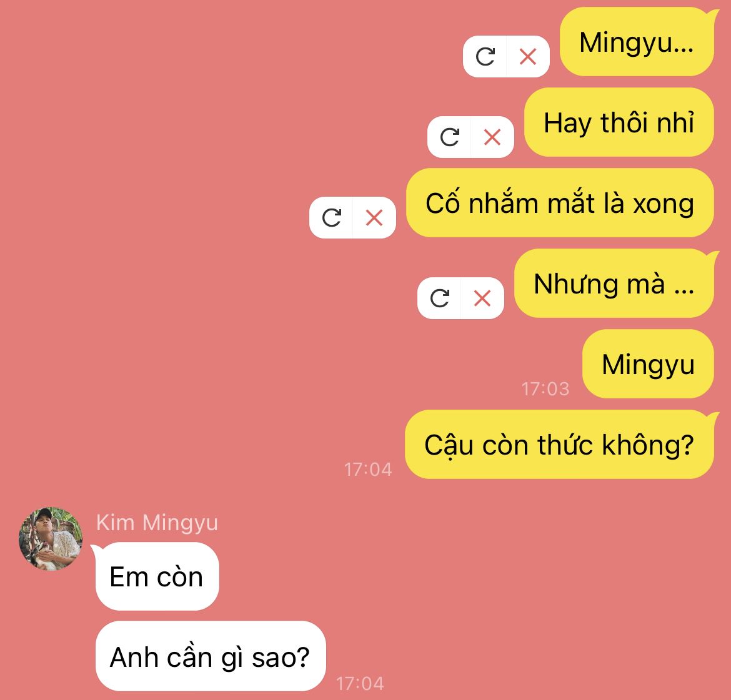The image size is (731, 700).
Task: Tap resend icon beside first "Mingyu..." message
Action: coord(485,57)
